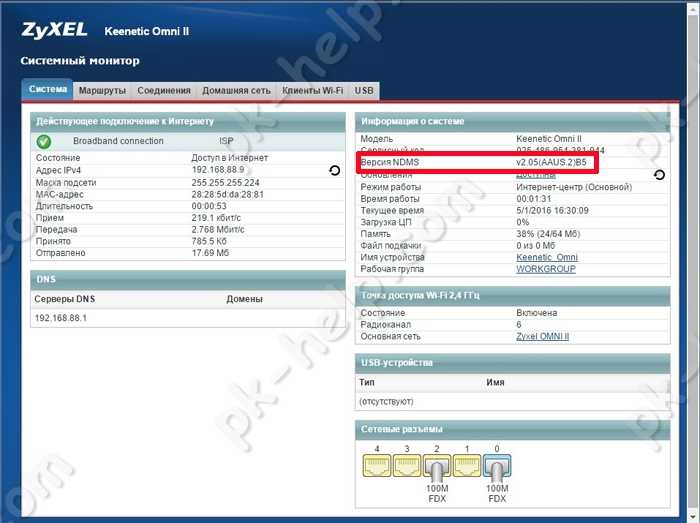Click received amount 785.5 Кб
Screen dimensions: 700x523
209,241
